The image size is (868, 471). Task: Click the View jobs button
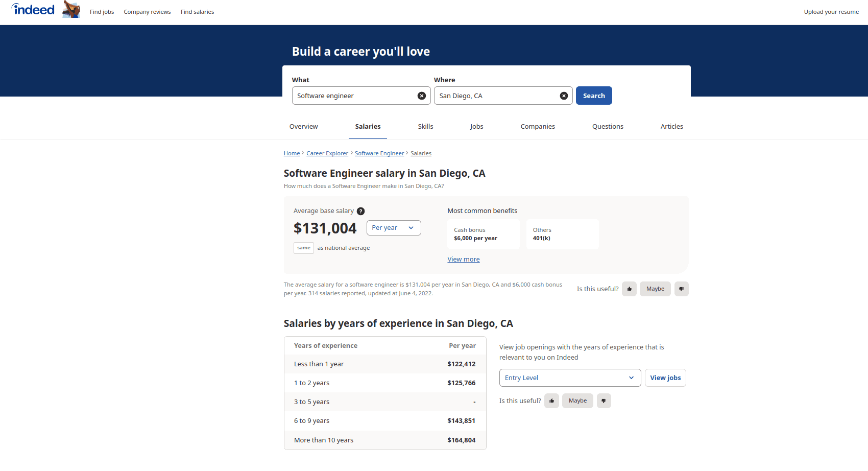click(x=665, y=378)
